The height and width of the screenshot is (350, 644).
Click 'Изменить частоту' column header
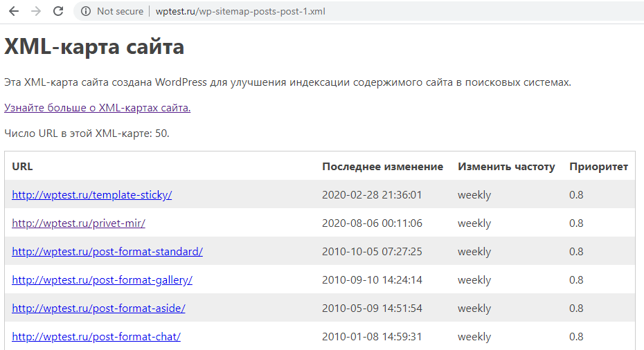pos(506,167)
